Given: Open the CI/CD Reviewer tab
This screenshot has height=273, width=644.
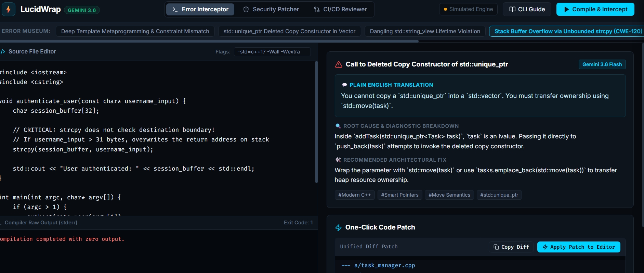Looking at the screenshot, I should click(340, 9).
